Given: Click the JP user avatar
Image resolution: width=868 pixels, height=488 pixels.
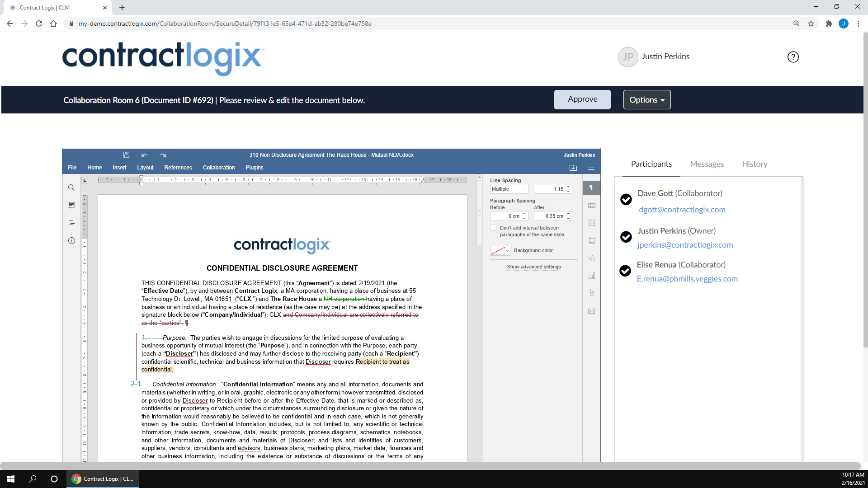Looking at the screenshot, I should (x=627, y=57).
